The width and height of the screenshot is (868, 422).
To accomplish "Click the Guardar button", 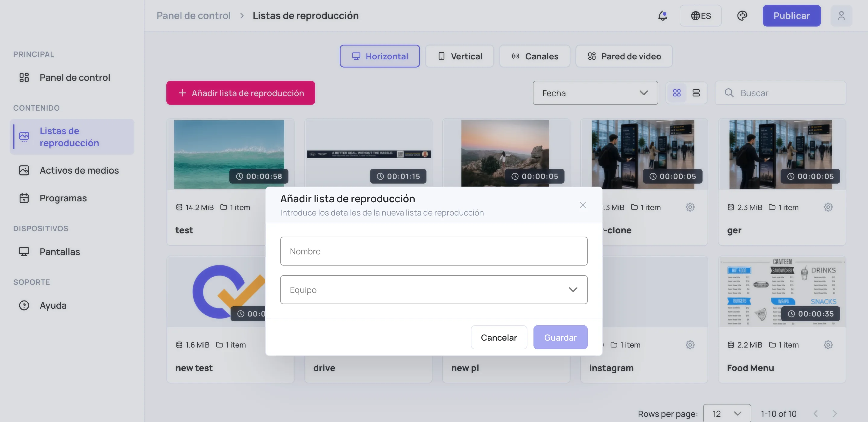I will 560,337.
